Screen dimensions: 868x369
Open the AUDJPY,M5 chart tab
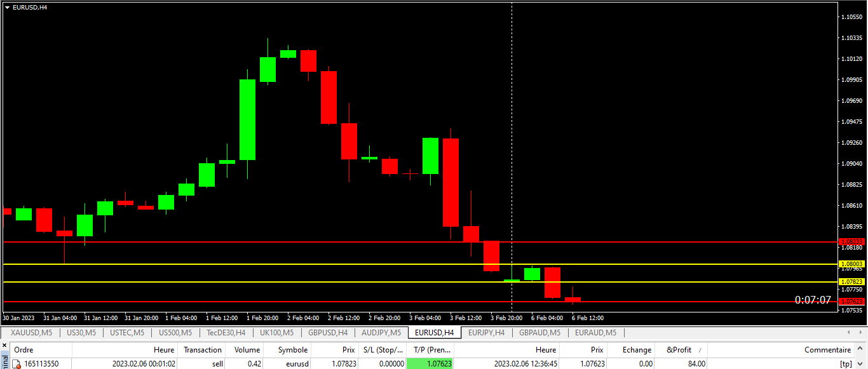tap(381, 332)
